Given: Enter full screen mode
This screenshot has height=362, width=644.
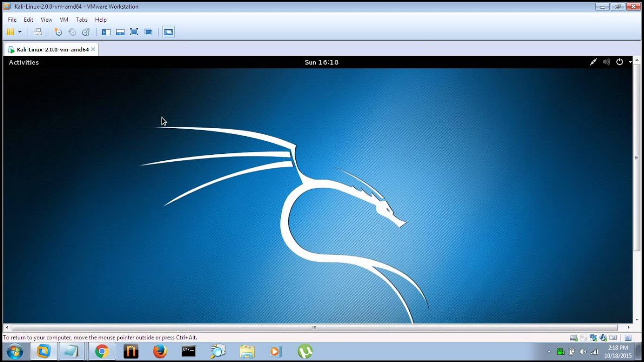Looking at the screenshot, I should pos(134,32).
